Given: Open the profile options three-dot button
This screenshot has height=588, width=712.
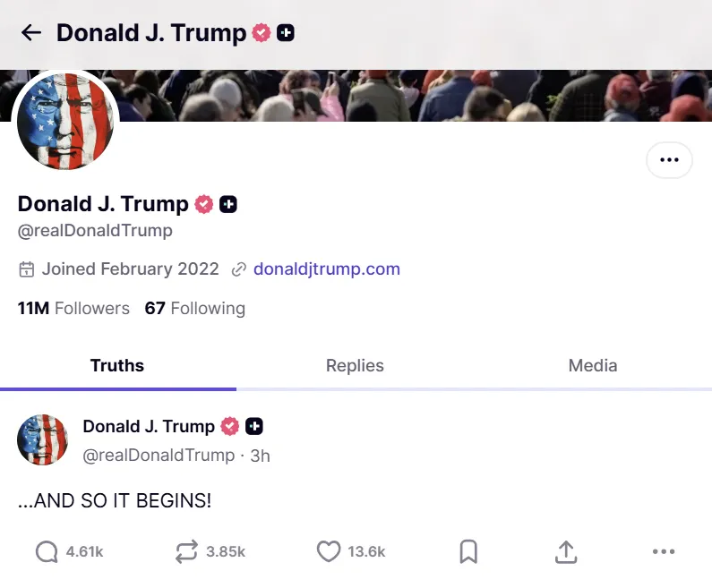Looking at the screenshot, I should click(669, 160).
